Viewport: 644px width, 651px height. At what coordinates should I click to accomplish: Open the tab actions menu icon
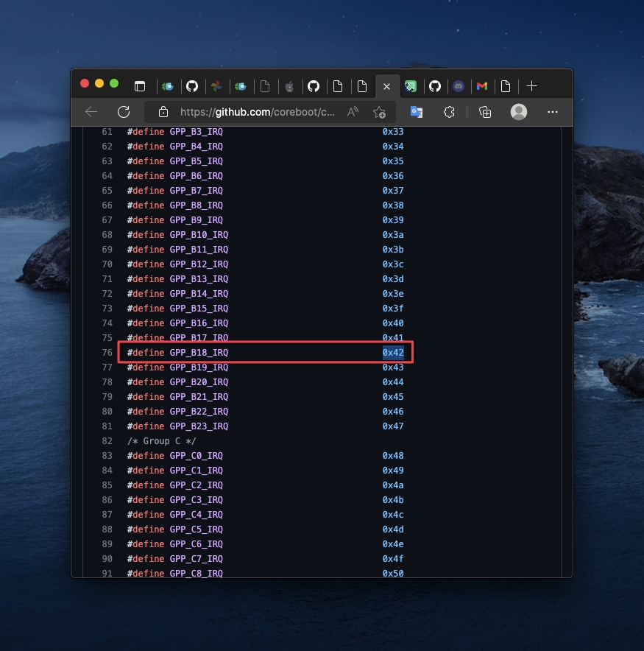pyautogui.click(x=139, y=86)
